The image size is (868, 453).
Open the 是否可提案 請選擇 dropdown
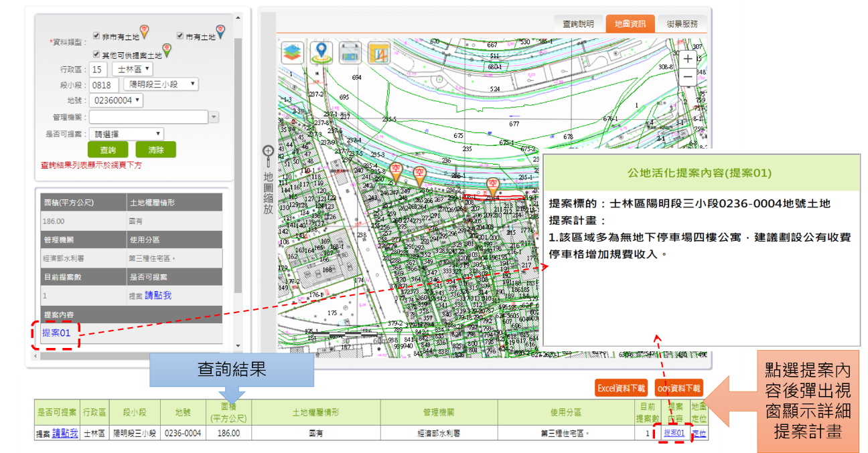(x=126, y=134)
